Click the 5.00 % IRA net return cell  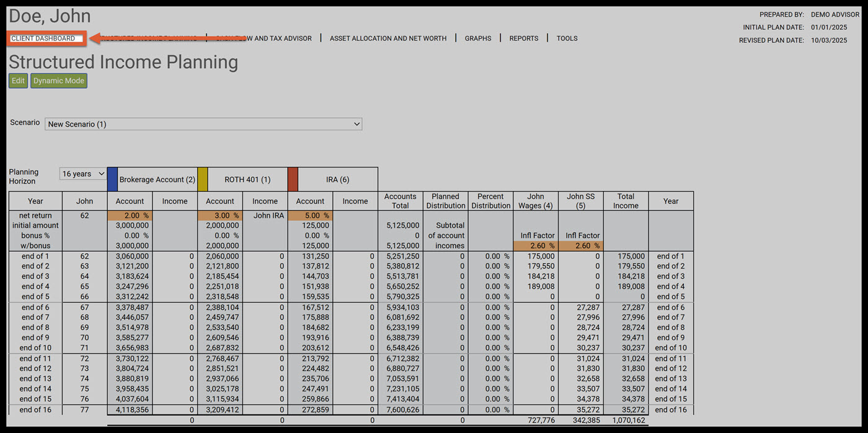pos(310,216)
